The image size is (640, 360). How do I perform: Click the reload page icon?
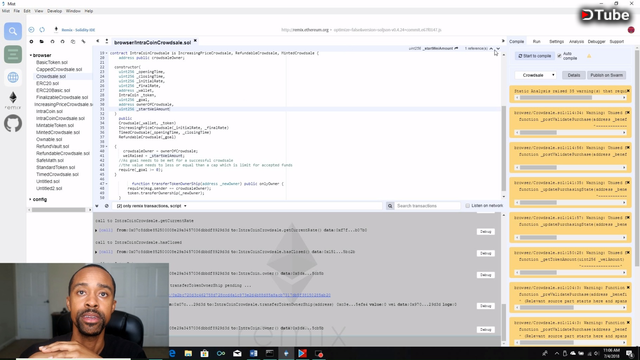42,30
